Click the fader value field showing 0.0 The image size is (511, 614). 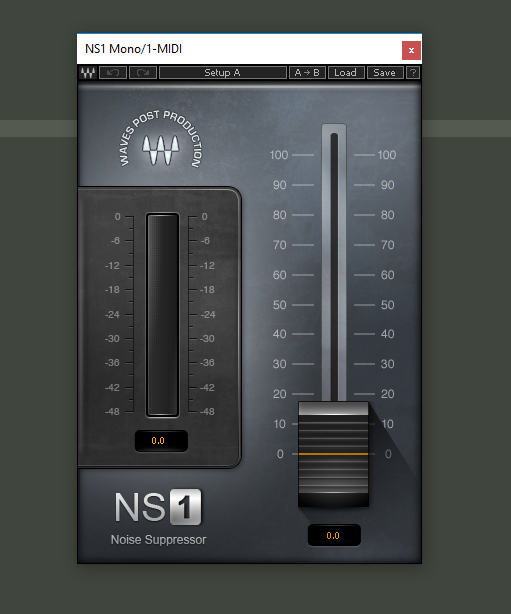tap(334, 535)
